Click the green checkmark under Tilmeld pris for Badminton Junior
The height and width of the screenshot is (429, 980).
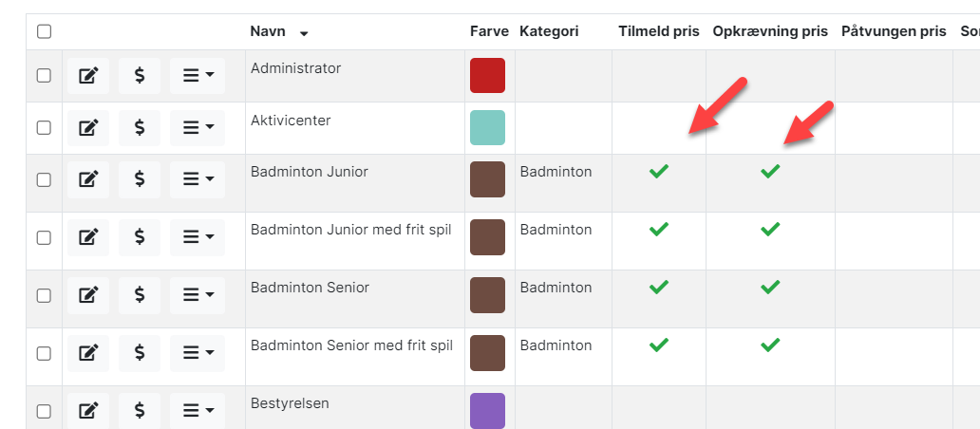coord(658,172)
